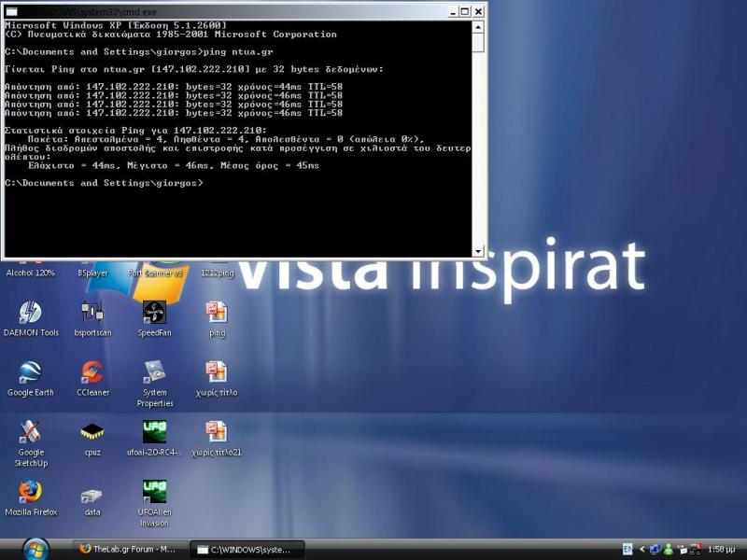Minimize the cmd.exe window

[453, 11]
